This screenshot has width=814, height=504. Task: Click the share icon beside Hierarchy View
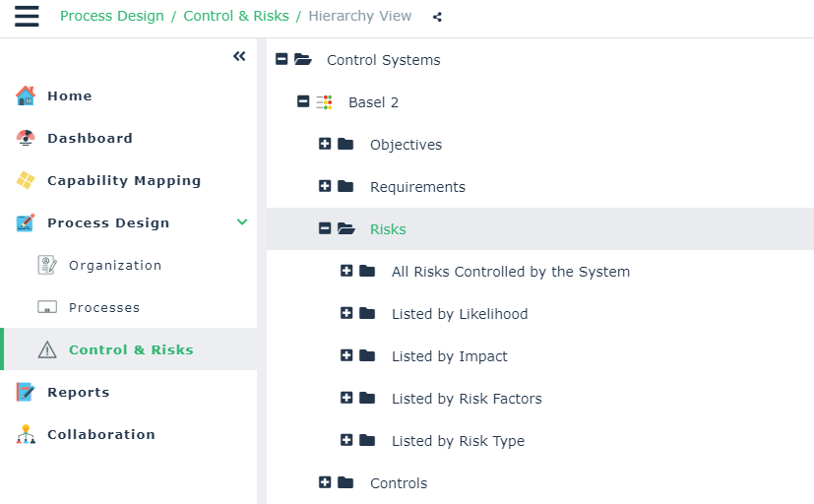[x=437, y=17]
